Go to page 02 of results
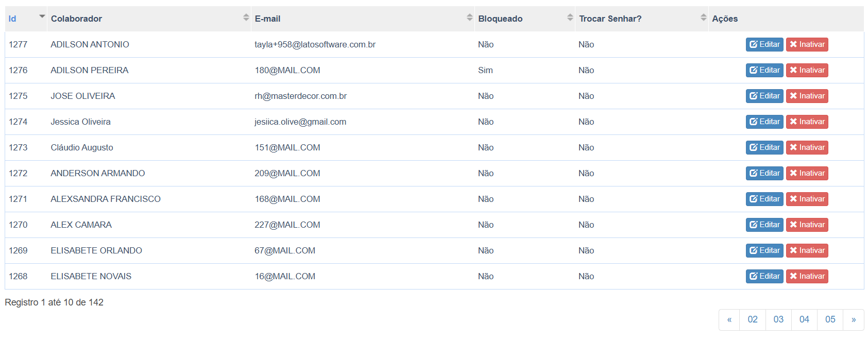The height and width of the screenshot is (340, 868). click(753, 319)
